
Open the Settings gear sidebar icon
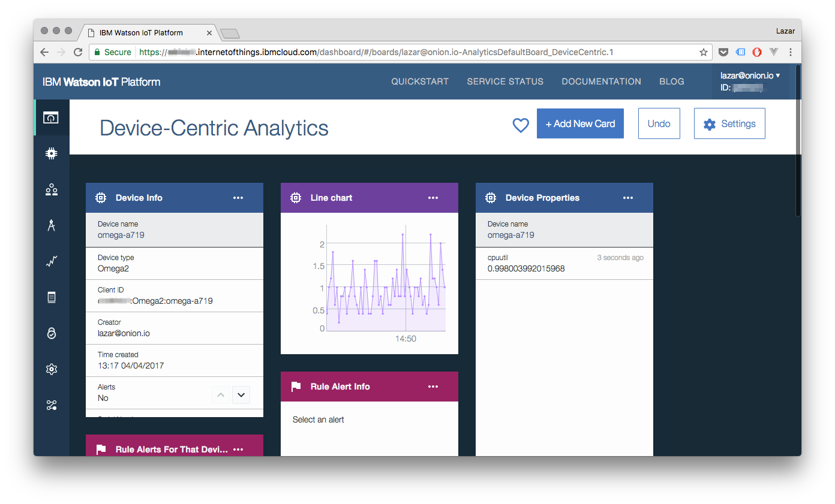(51, 369)
